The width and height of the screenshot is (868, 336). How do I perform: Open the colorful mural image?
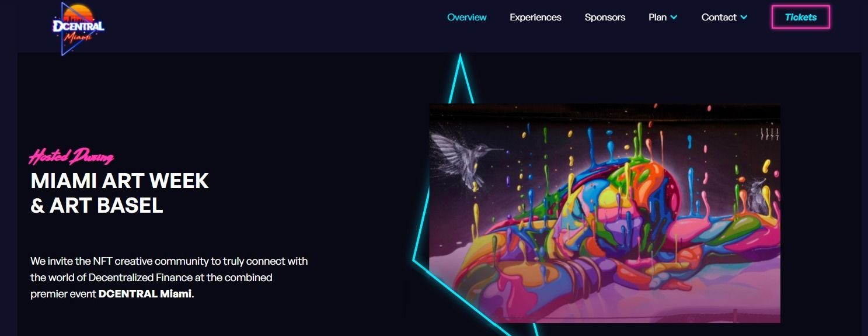(x=605, y=213)
